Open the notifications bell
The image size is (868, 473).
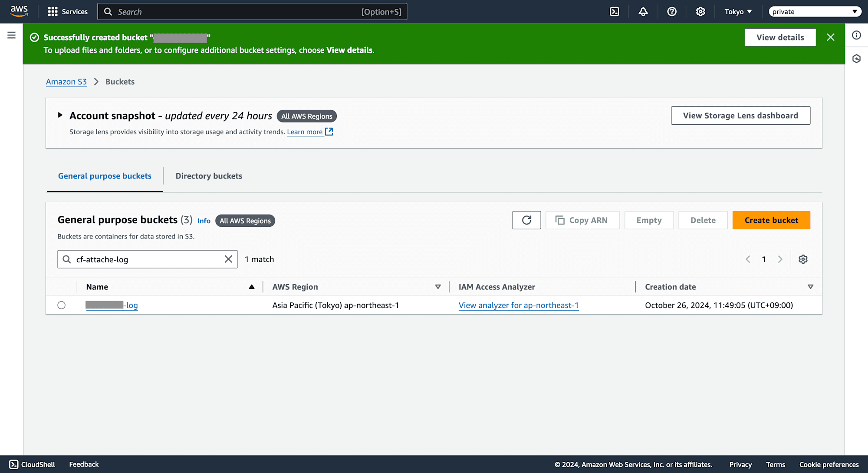[x=643, y=12]
